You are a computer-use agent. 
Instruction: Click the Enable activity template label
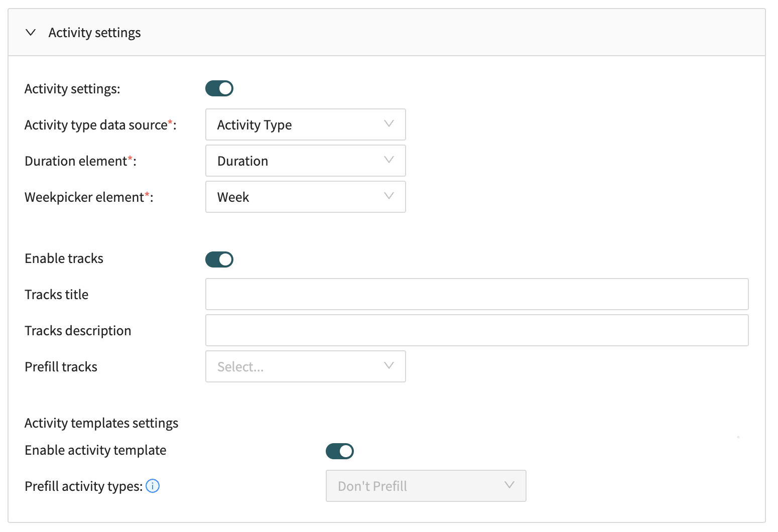(95, 450)
